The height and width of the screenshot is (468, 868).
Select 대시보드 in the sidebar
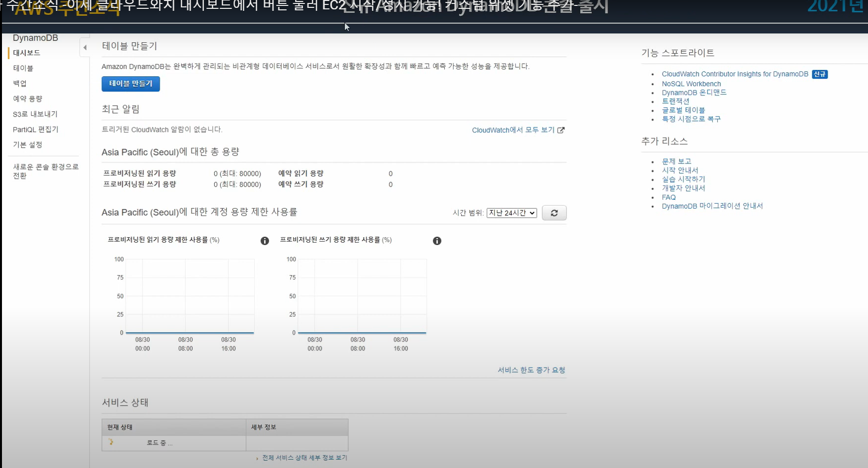(x=27, y=53)
